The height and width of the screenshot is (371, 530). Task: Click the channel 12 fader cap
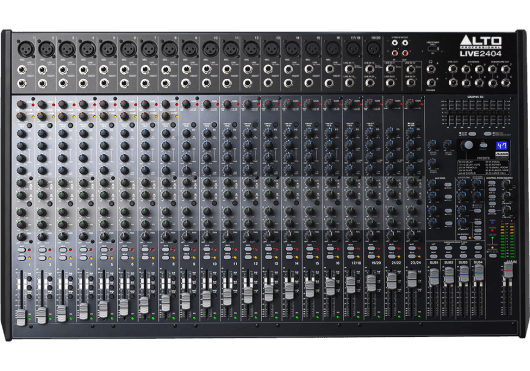(x=248, y=295)
